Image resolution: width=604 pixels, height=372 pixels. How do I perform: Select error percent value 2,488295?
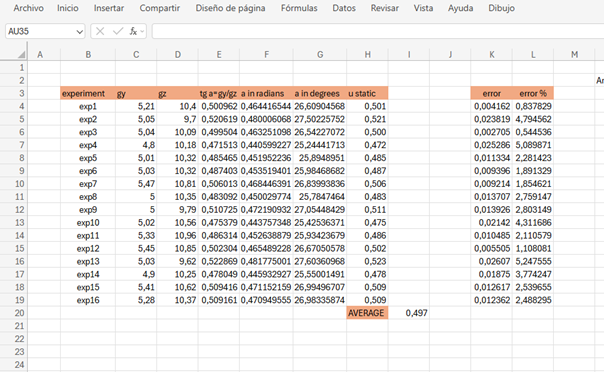tap(533, 300)
